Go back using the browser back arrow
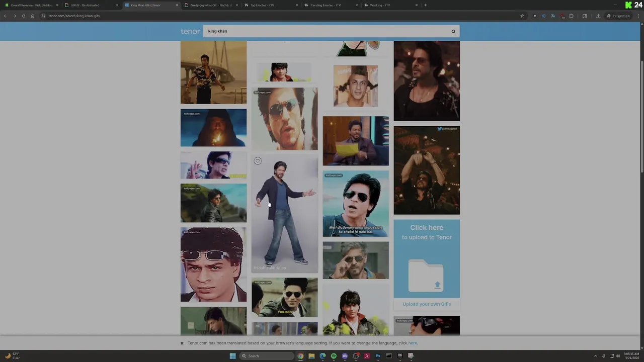The width and height of the screenshot is (644, 362). click(x=6, y=16)
